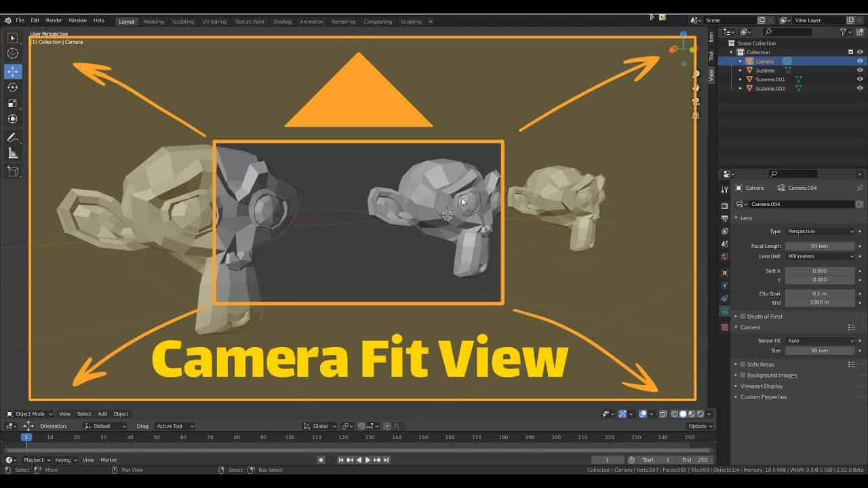Open the outliner filter funnel icon

843,32
